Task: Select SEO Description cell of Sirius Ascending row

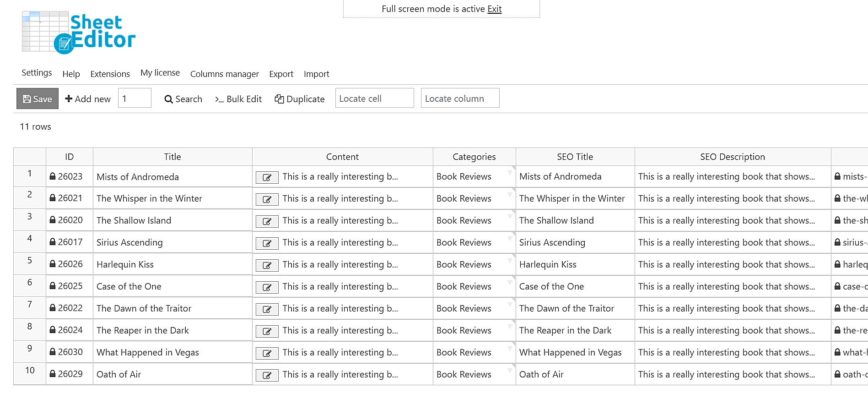Action: pos(733,242)
